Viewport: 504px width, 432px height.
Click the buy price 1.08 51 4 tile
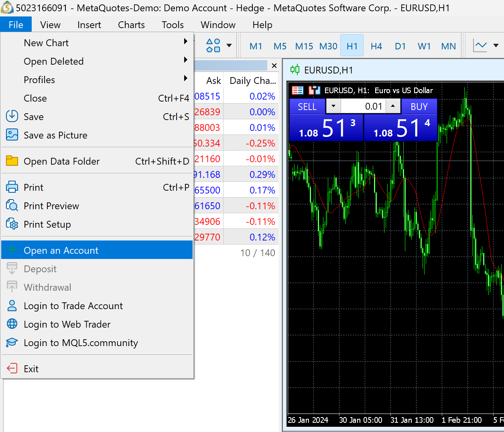400,128
